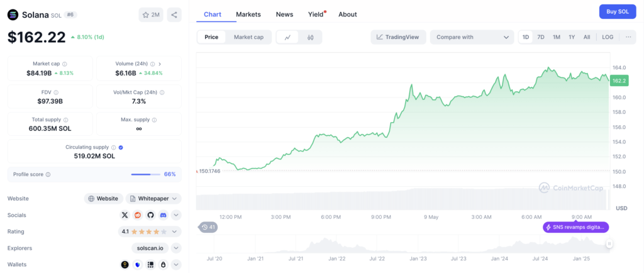Click the history events 41 marker
The width and height of the screenshot is (644, 273).
pyautogui.click(x=209, y=227)
